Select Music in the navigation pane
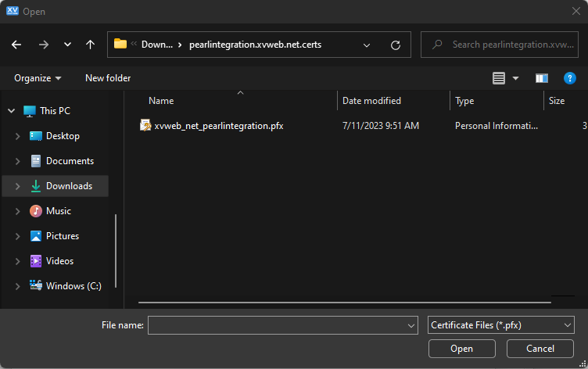Image resolution: width=588 pixels, height=369 pixels. pyautogui.click(x=59, y=211)
